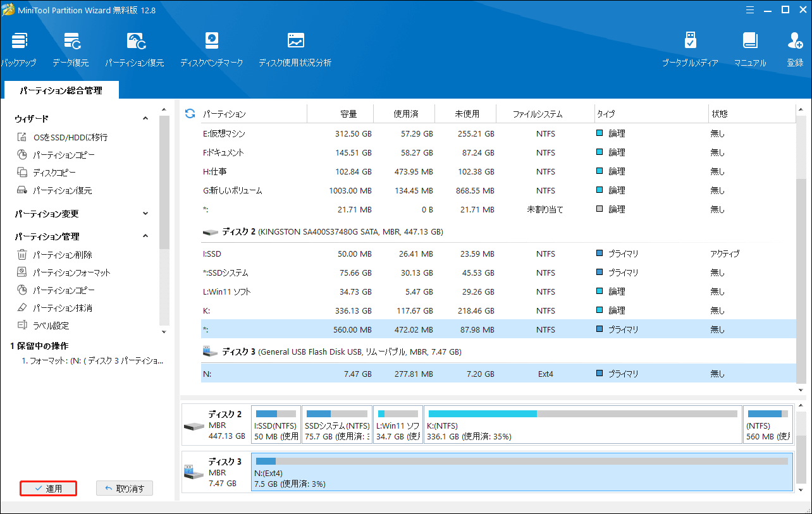
Task: Choose パーティション削除 in the sidebar
Action: 54,255
